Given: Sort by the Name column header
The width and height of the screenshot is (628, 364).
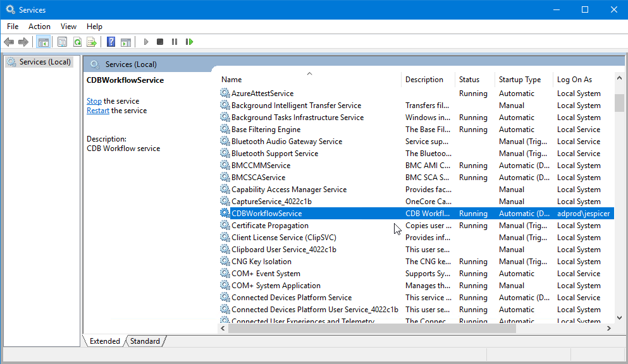Looking at the screenshot, I should [x=310, y=79].
